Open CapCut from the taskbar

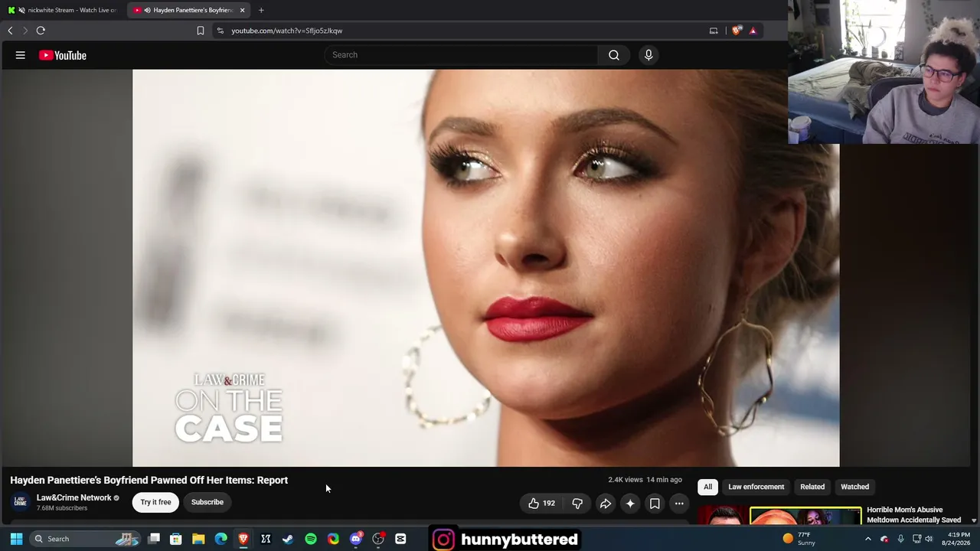400,539
